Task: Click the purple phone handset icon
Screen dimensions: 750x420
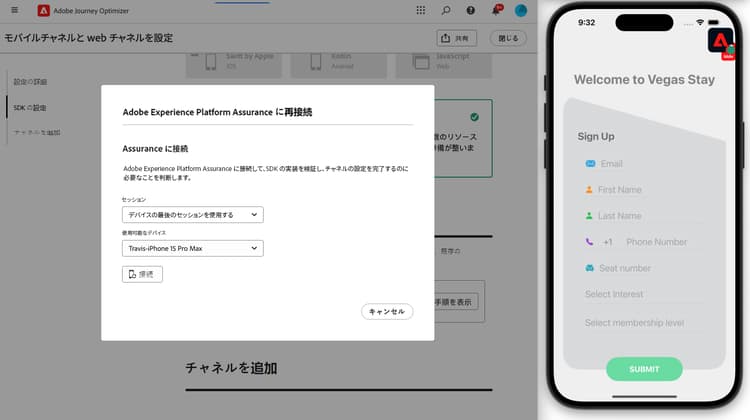Action: coord(589,242)
